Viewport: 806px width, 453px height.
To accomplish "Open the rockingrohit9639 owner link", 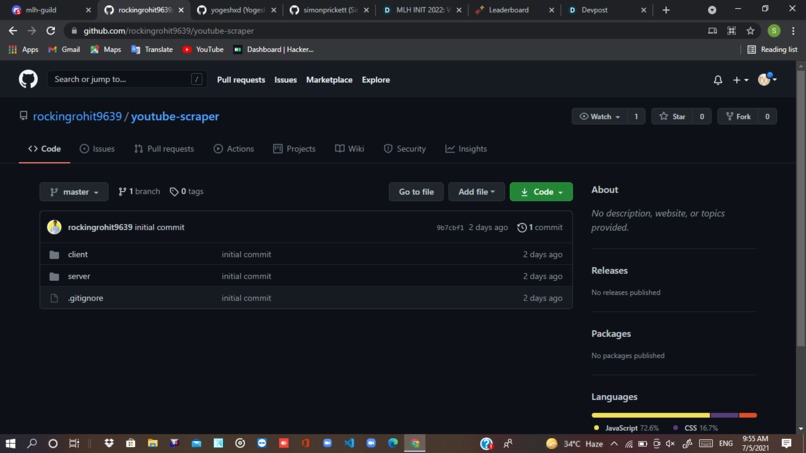I will [77, 116].
